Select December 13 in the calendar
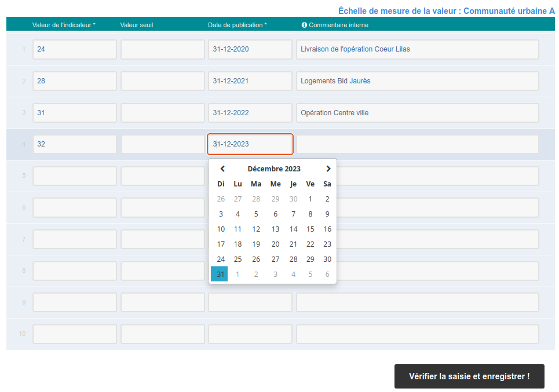The height and width of the screenshot is (392, 559). (275, 229)
